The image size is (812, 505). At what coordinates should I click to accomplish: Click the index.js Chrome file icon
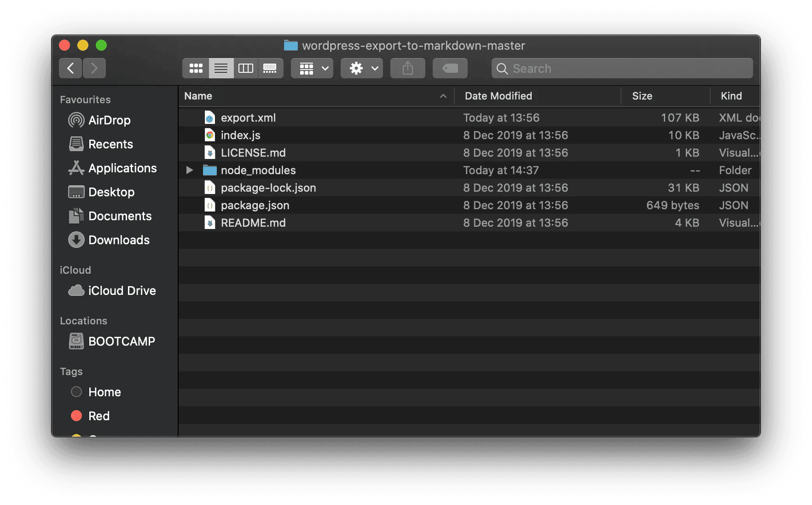pos(210,135)
